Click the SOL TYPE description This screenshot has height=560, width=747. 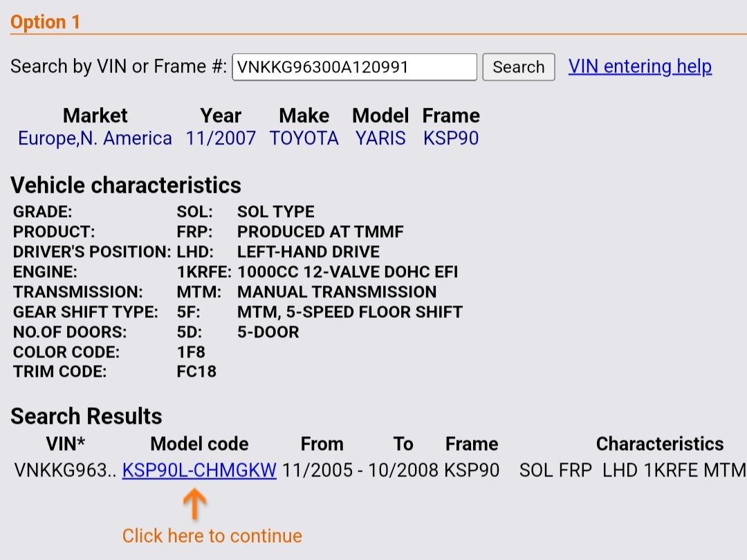(276, 212)
